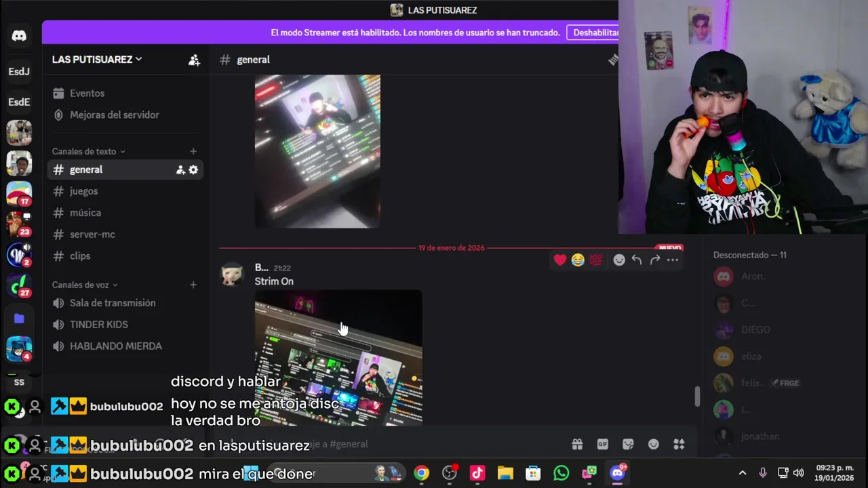868x488 pixels.
Task: Click Deshabilitar streamer mode button
Action: tap(593, 33)
